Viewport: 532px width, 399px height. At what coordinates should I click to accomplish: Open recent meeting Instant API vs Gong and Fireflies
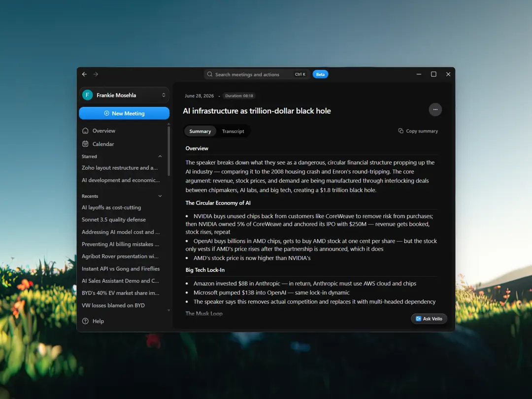point(121,269)
